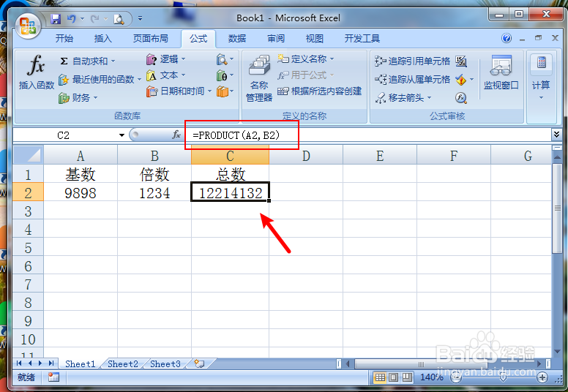Viewport: 568px width, 392px height.
Task: Switch to the Page Layout (页面布局) tab
Action: point(150,38)
